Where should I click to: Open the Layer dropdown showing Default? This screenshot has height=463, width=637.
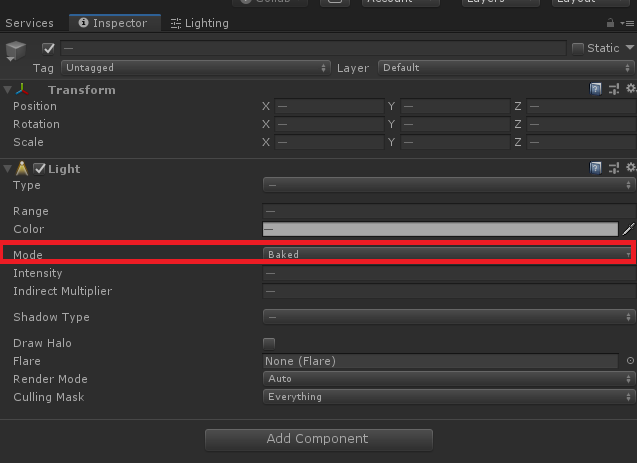[x=506, y=68]
